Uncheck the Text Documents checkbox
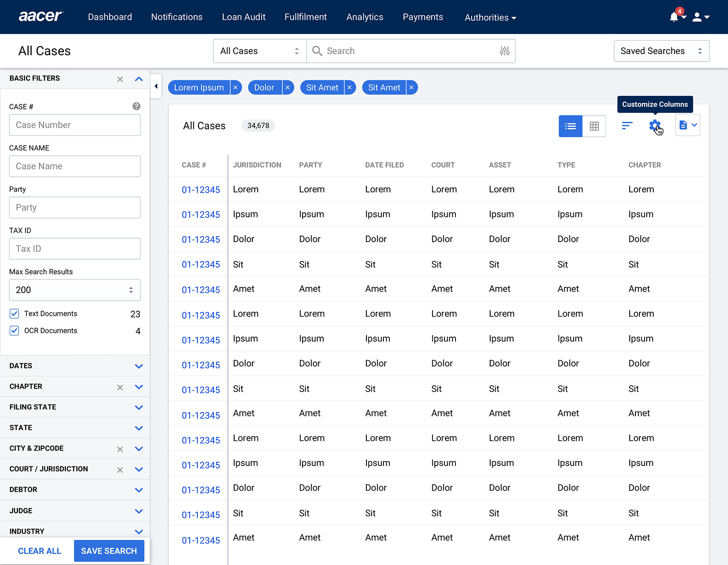Viewport: 728px width, 565px height. 15,314
